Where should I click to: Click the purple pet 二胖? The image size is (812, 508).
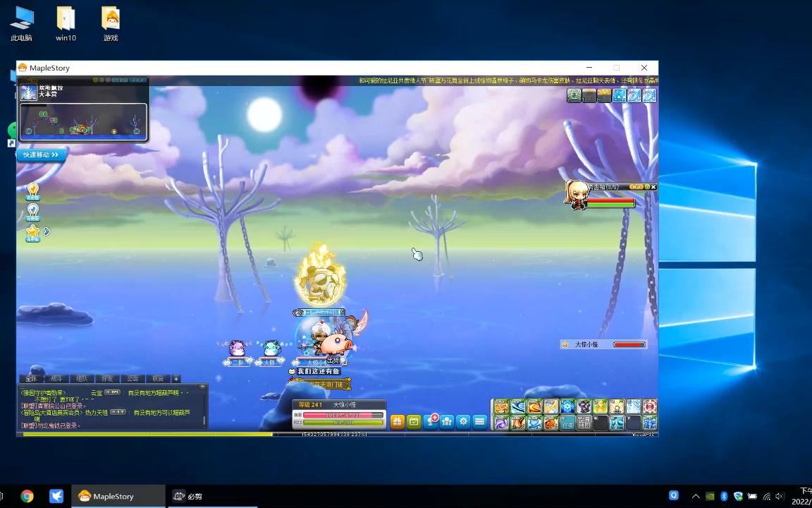(237, 349)
